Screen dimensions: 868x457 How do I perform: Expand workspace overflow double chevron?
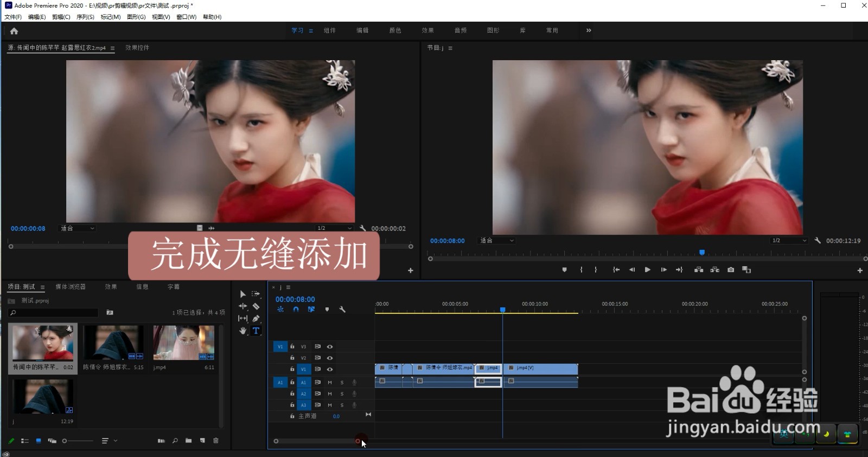589,30
